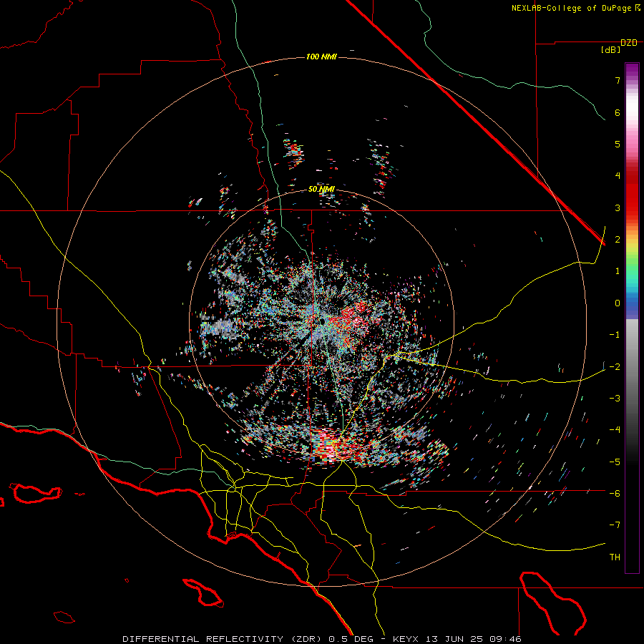Screen dimensions: 644x644
Task: Click the -2 tick label on the scale
Action: tap(615, 366)
